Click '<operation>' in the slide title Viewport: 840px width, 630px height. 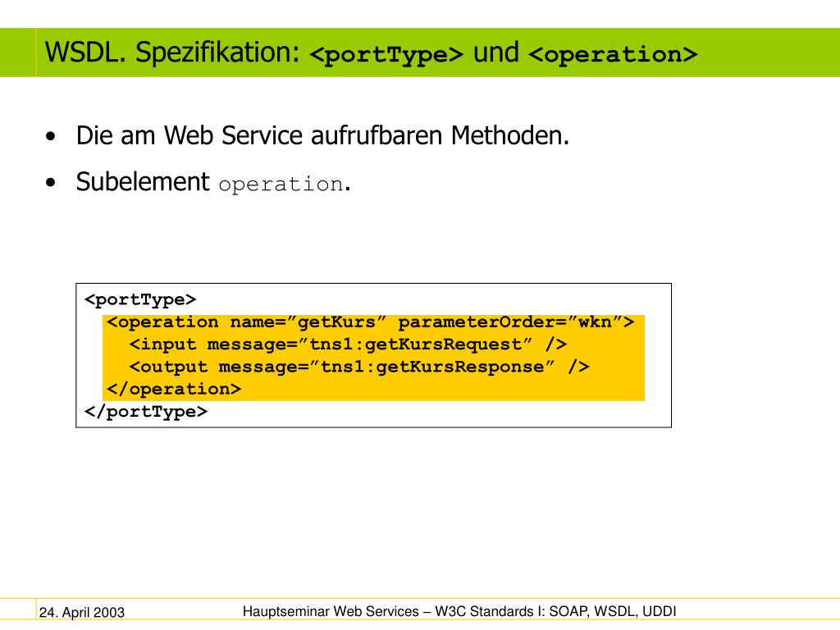coord(613,54)
